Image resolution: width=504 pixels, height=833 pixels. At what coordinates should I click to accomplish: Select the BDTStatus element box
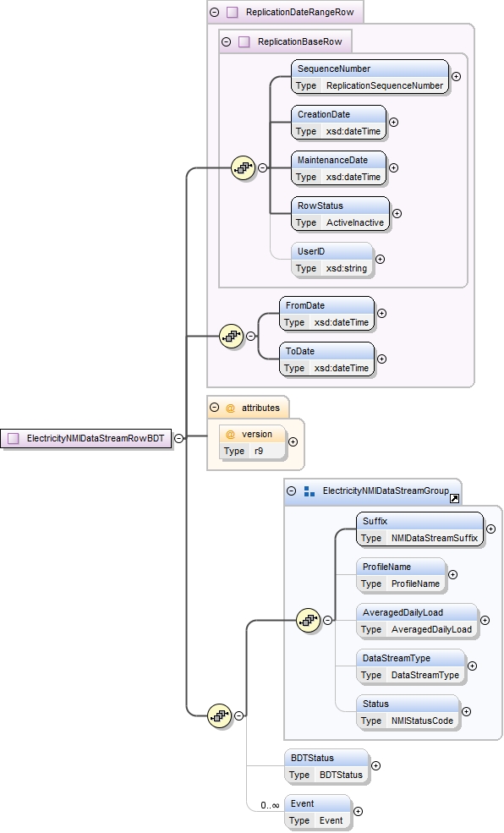(326, 766)
